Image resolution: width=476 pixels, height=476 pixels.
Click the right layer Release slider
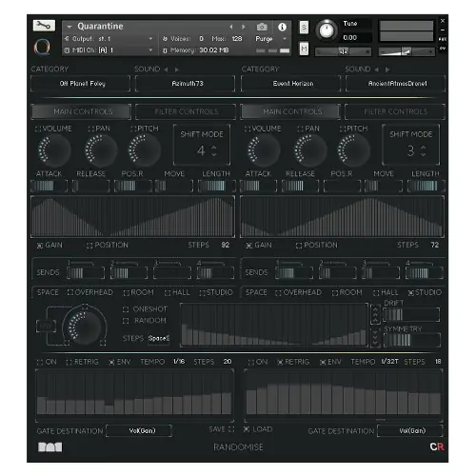[x=300, y=186]
